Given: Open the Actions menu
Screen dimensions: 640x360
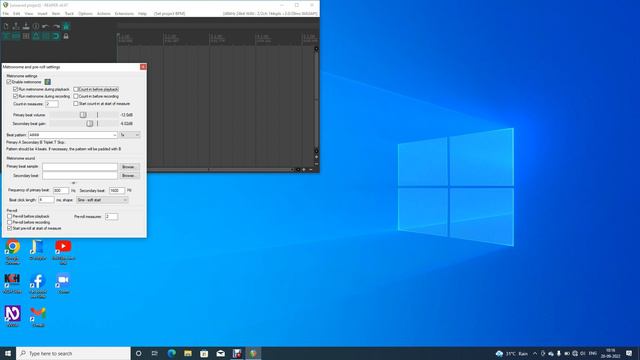Looking at the screenshot, I should coord(104,13).
